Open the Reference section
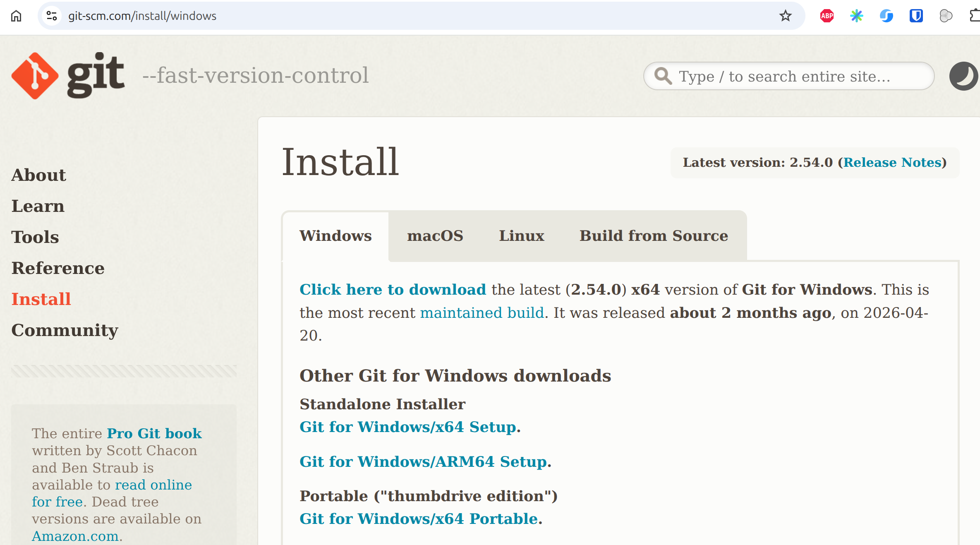The width and height of the screenshot is (980, 545). pyautogui.click(x=58, y=268)
